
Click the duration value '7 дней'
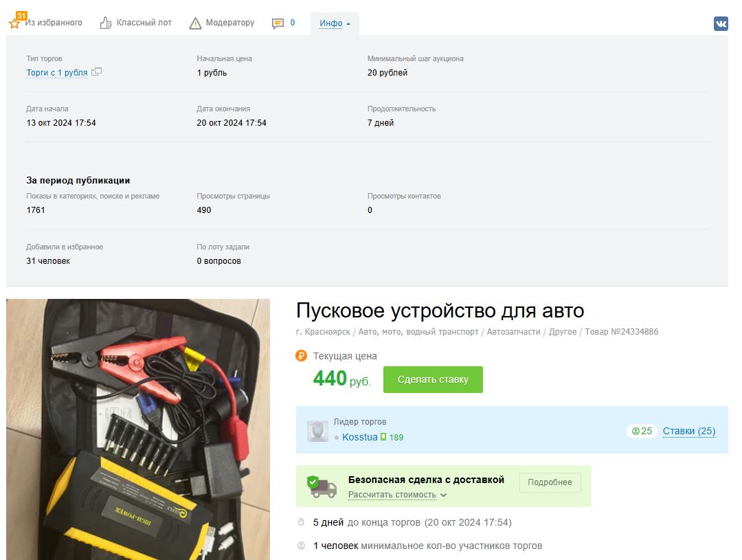[381, 122]
